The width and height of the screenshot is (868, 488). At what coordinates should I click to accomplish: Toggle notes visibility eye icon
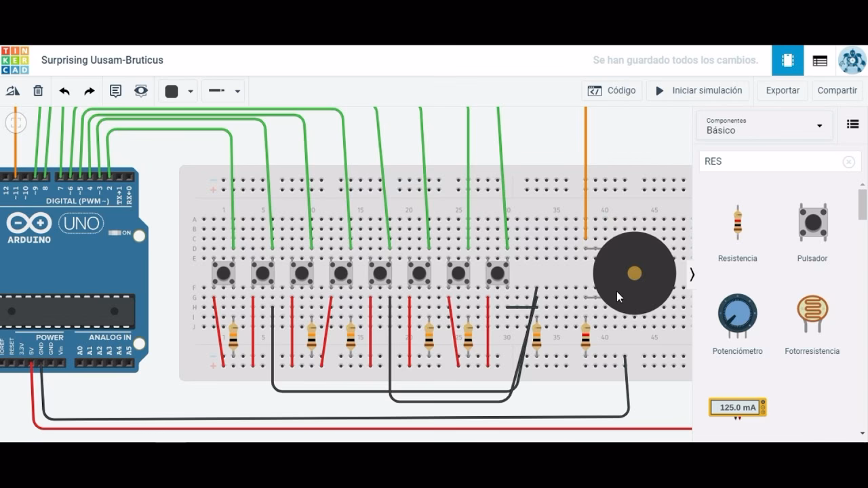(x=141, y=91)
